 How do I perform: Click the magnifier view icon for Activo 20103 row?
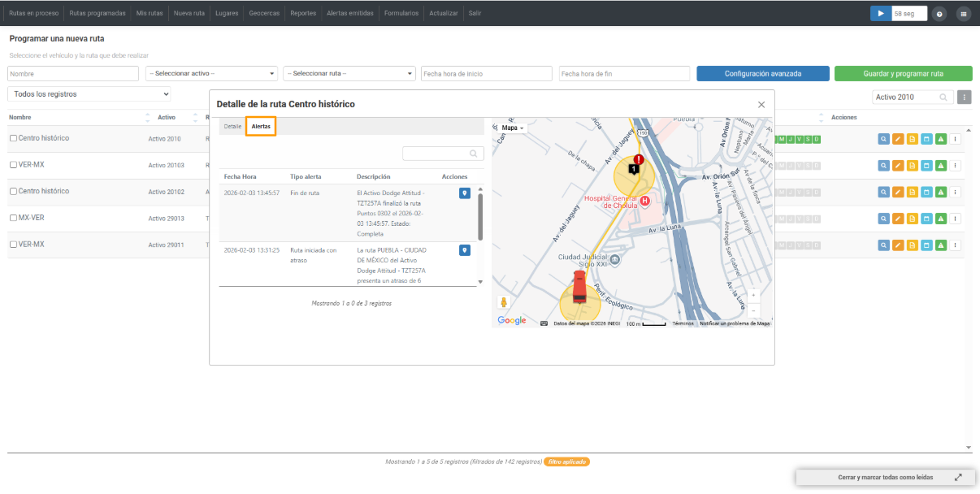coord(883,166)
